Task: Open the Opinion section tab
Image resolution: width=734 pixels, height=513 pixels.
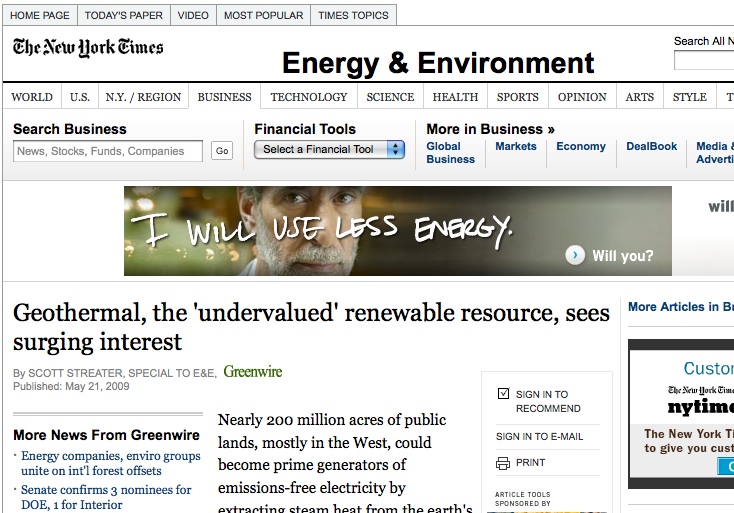Action: click(582, 97)
